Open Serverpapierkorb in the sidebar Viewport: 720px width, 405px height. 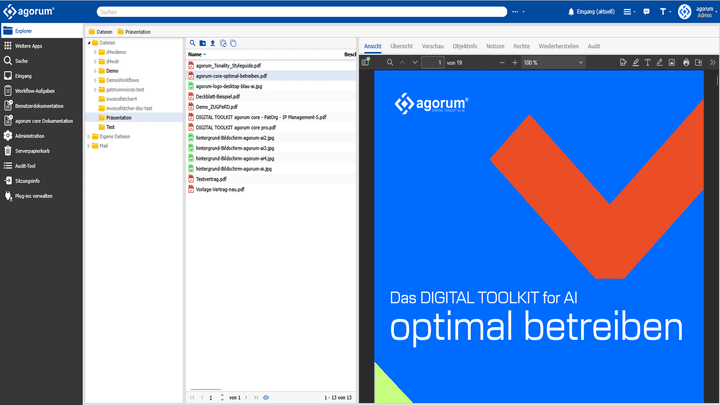[x=41, y=151]
